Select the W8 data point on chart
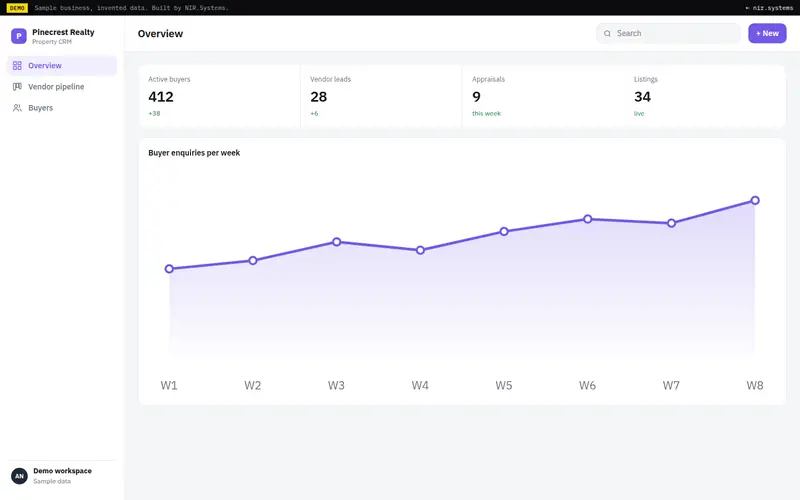The image size is (800, 500). click(x=755, y=201)
